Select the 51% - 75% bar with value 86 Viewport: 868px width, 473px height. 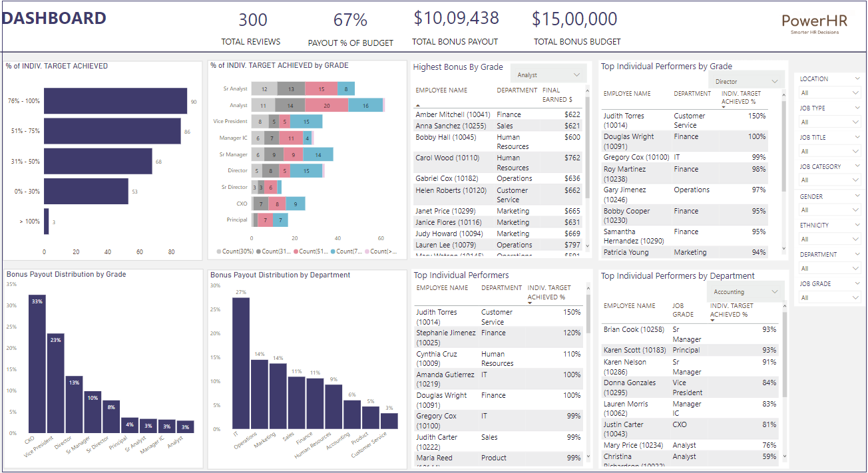coord(112,131)
